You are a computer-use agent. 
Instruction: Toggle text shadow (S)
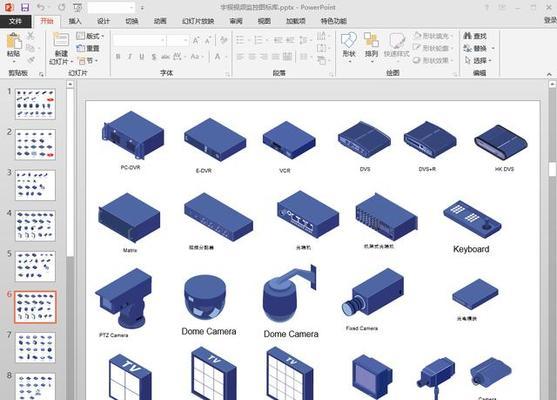154,56
